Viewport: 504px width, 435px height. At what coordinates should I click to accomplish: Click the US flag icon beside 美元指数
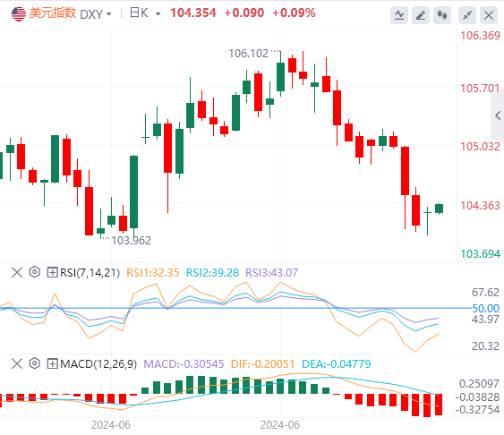[19, 13]
